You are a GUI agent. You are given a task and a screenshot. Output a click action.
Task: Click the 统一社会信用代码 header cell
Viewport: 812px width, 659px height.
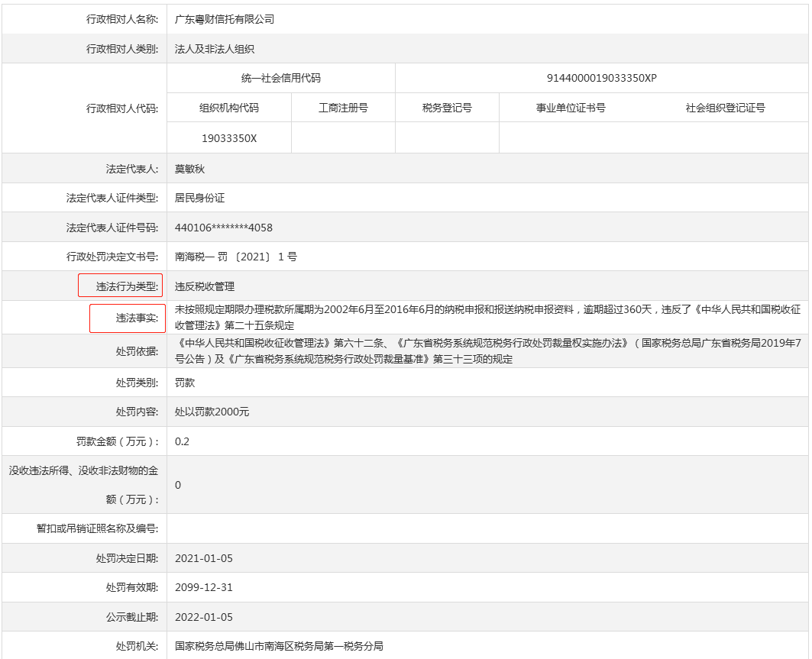pos(280,78)
